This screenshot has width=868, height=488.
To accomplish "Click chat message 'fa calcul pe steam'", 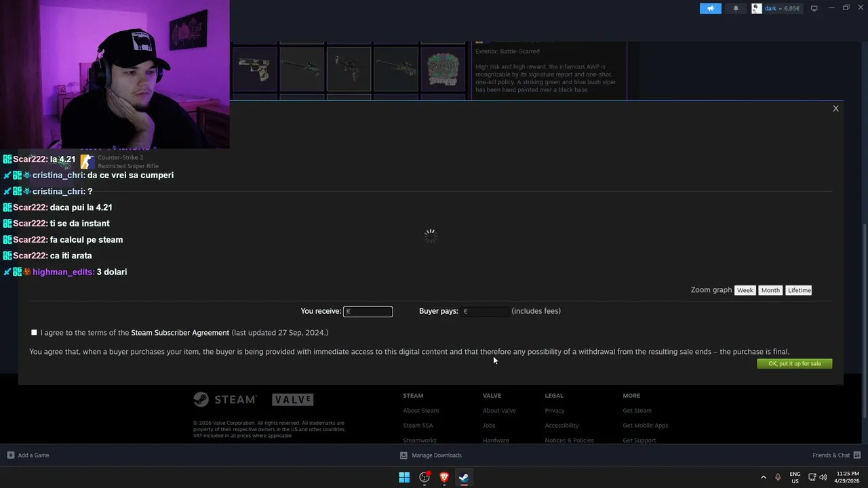I will point(86,240).
